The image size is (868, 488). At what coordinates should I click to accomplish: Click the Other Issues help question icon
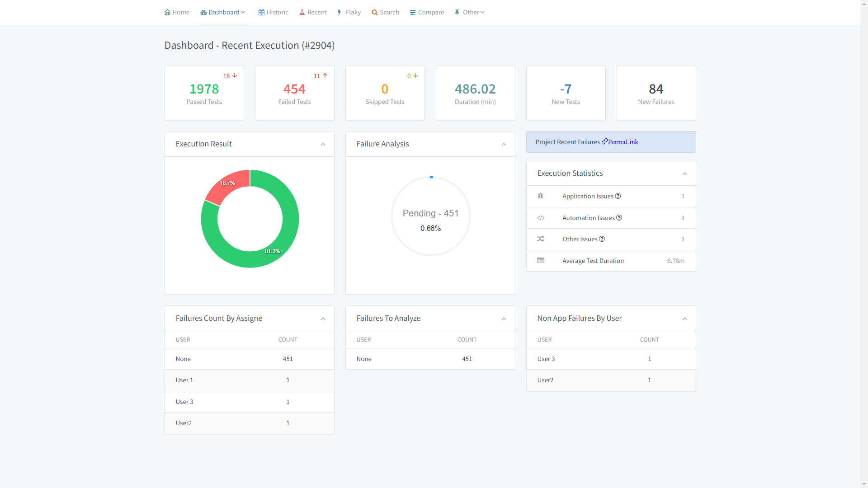click(x=602, y=239)
